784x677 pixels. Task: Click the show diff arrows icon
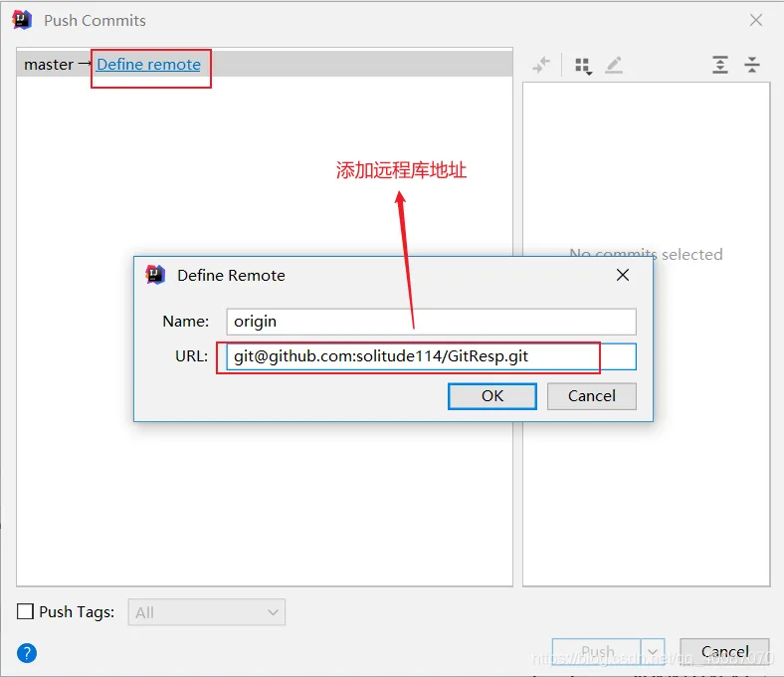point(541,66)
